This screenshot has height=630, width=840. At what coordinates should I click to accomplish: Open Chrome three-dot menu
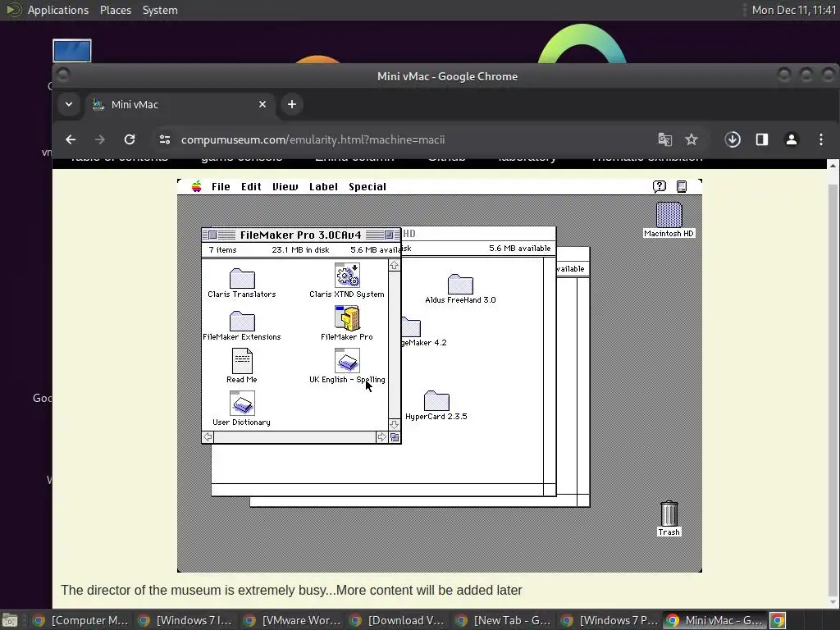pos(820,139)
